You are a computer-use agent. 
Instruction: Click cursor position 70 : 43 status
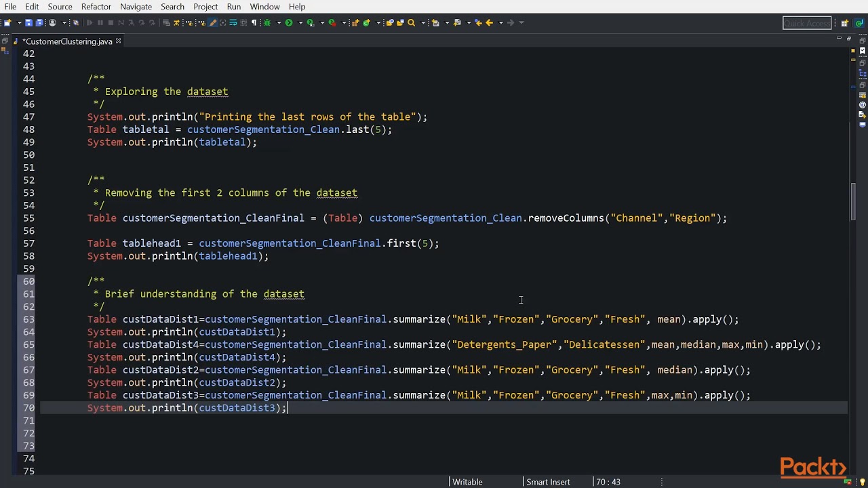[608, 482]
